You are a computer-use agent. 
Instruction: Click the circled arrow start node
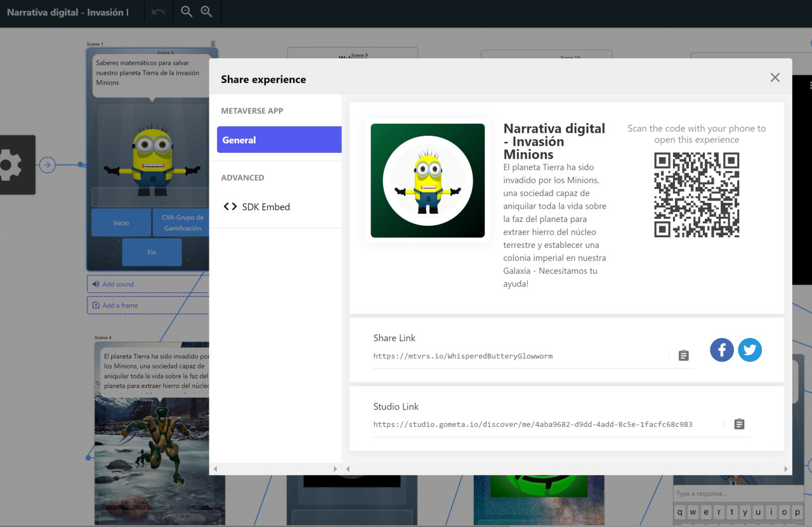[x=47, y=165]
